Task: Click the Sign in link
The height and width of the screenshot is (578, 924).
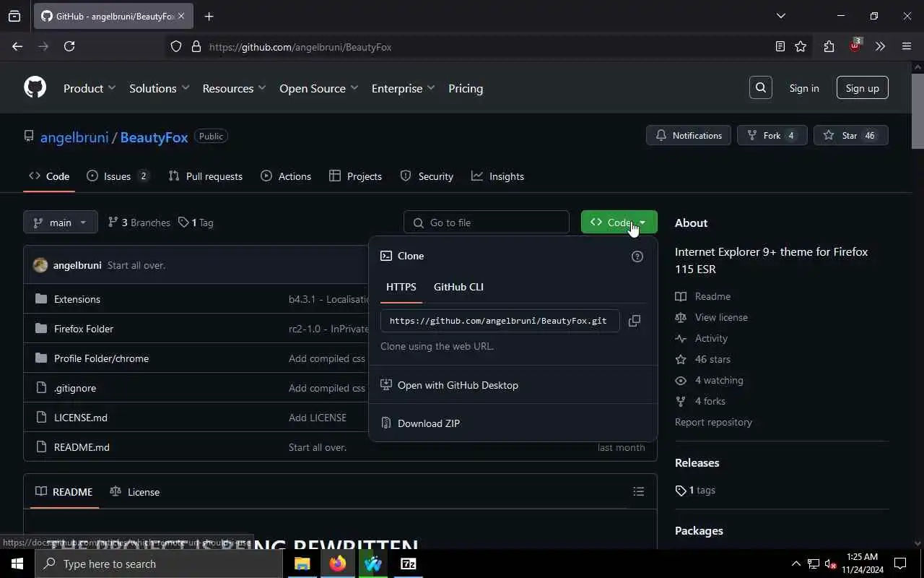Action: (x=803, y=88)
